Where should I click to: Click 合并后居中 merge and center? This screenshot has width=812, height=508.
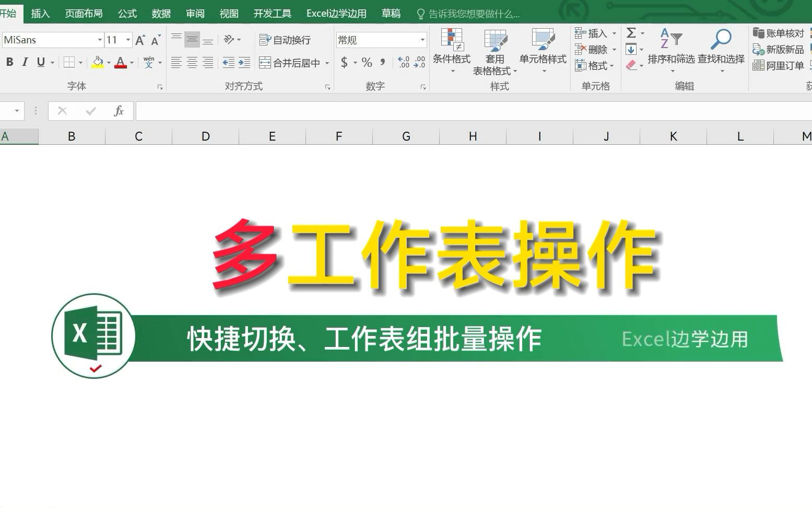point(289,63)
